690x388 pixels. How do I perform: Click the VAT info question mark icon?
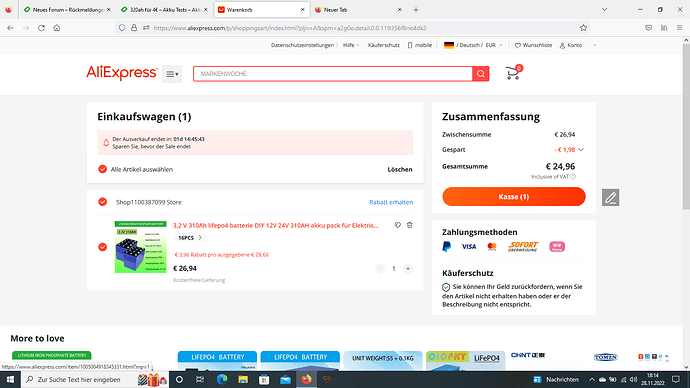click(573, 176)
